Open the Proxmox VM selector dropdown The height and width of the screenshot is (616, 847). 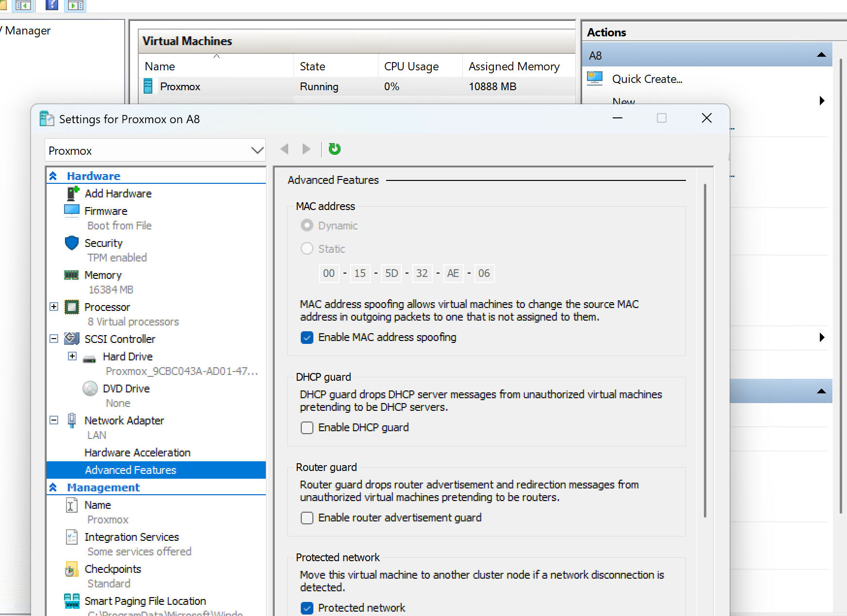click(155, 150)
